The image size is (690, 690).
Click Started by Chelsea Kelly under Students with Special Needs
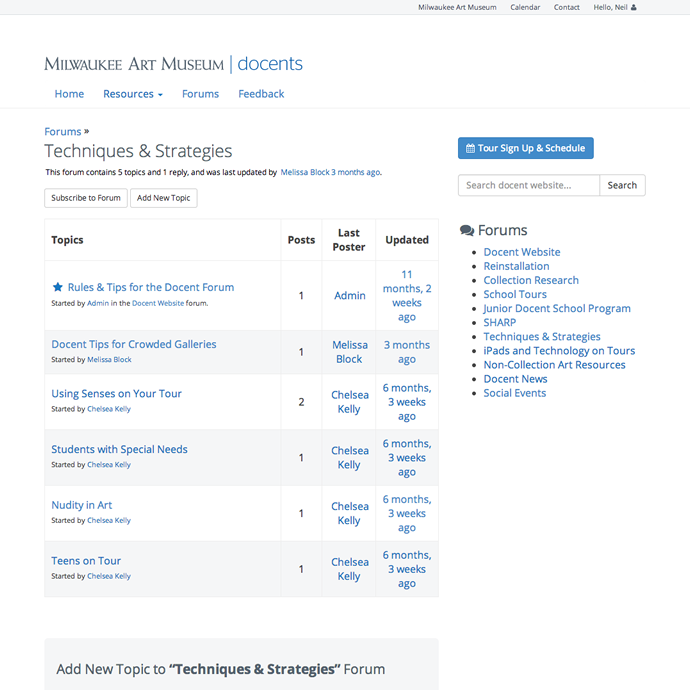pyautogui.click(x=109, y=465)
